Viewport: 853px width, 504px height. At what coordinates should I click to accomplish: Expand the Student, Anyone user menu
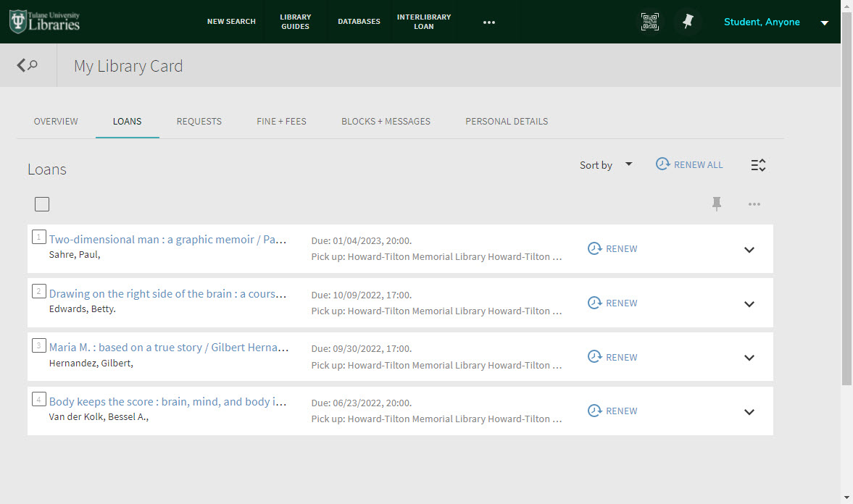[x=824, y=22]
